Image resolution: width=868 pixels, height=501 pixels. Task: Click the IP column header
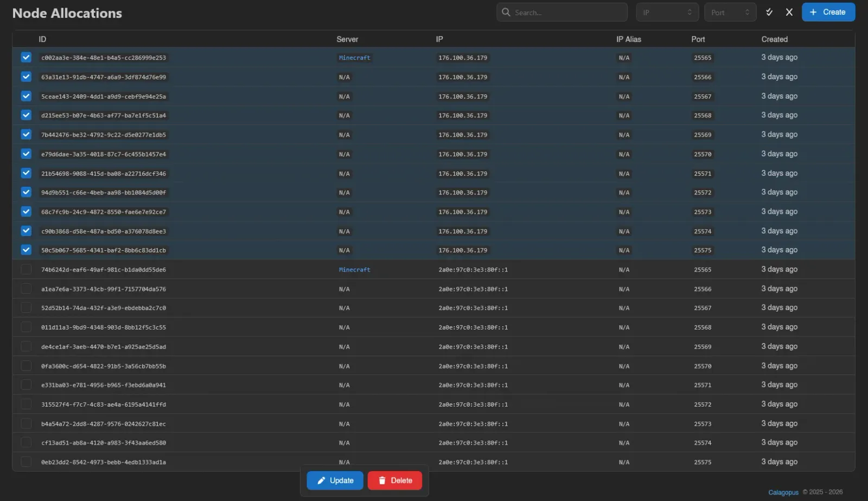click(439, 39)
